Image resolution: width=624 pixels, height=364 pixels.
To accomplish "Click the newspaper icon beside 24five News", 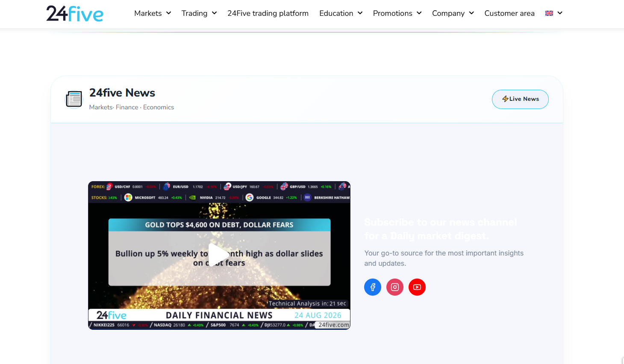I will point(74,99).
